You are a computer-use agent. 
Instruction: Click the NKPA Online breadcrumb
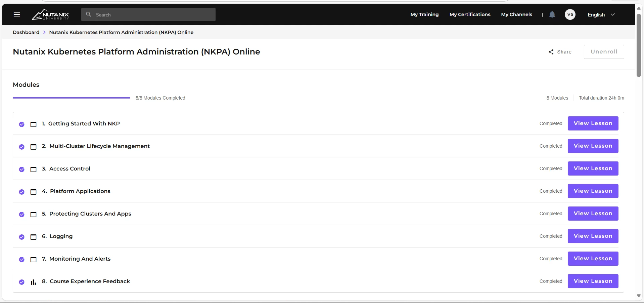pos(121,32)
